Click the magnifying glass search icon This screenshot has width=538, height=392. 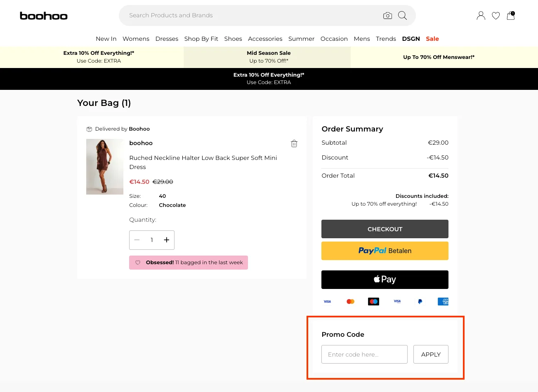pyautogui.click(x=402, y=16)
